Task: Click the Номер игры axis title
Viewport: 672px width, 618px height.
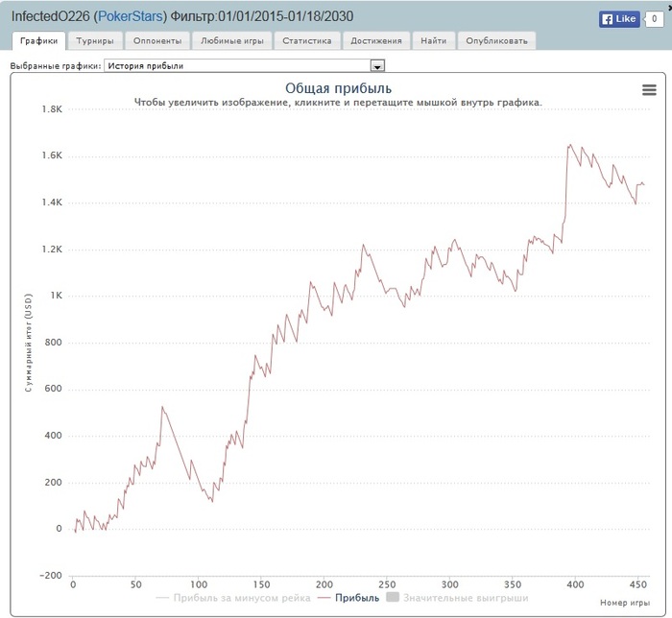Action: pyautogui.click(x=625, y=603)
